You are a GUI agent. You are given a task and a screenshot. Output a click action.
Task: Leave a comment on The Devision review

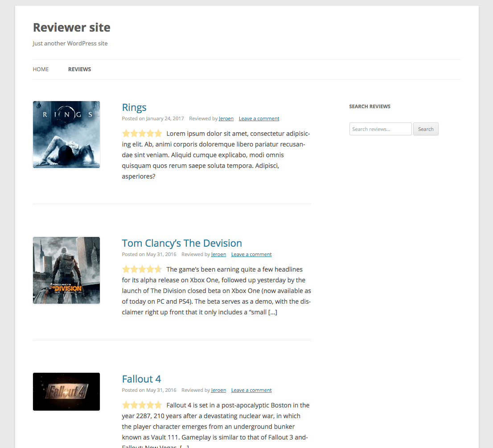point(251,254)
